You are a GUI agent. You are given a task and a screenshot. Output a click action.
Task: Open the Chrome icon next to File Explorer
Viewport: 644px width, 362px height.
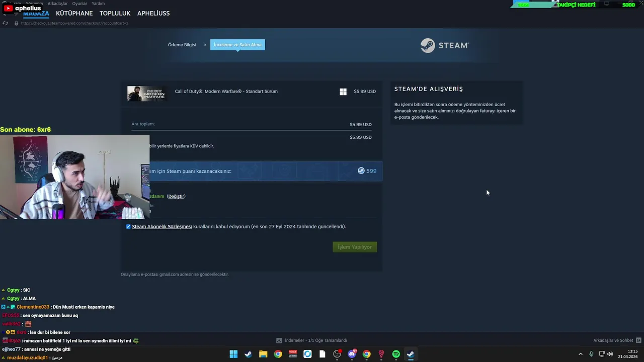tap(278, 354)
